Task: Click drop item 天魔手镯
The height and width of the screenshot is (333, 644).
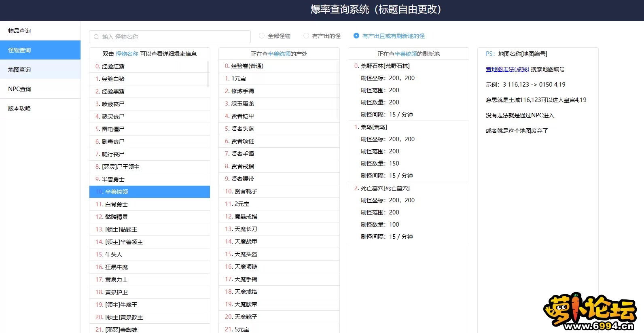Action: (279, 279)
